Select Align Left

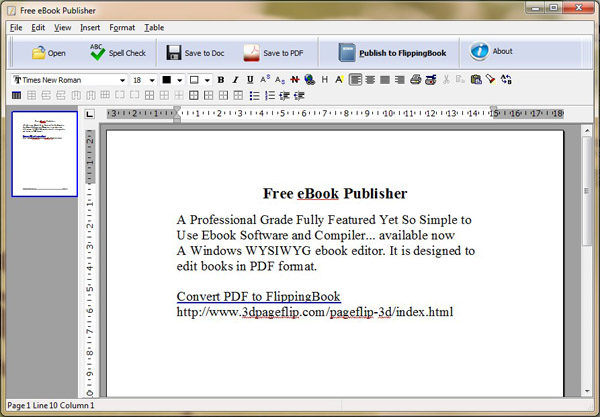point(355,80)
